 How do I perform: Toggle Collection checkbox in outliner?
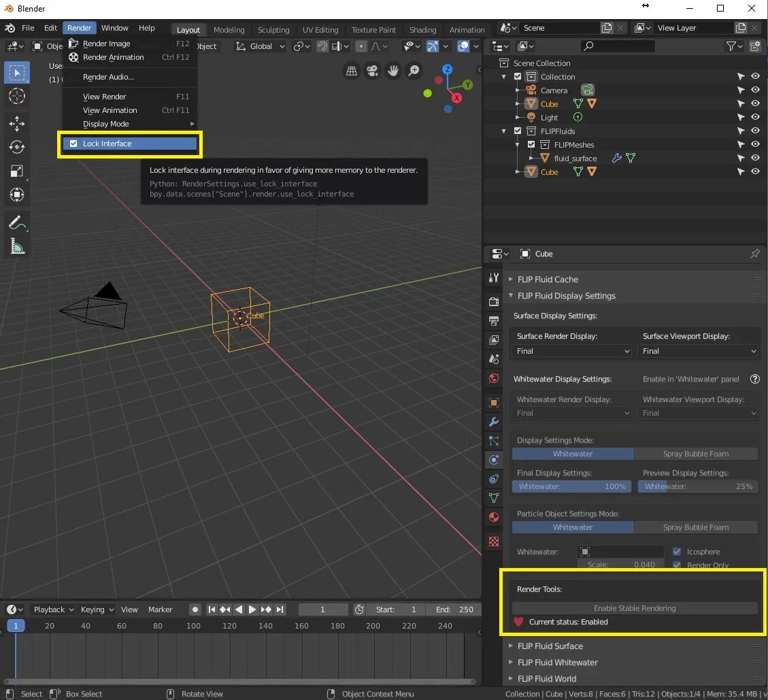click(x=518, y=76)
